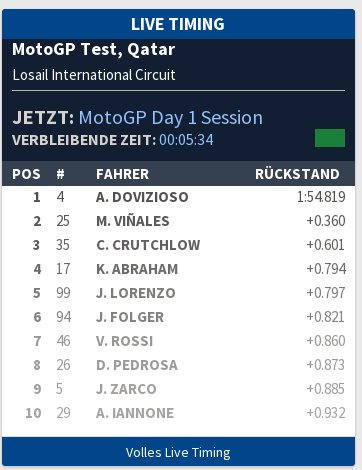Click K. Abraham's row
362x470 pixels.
point(178,269)
